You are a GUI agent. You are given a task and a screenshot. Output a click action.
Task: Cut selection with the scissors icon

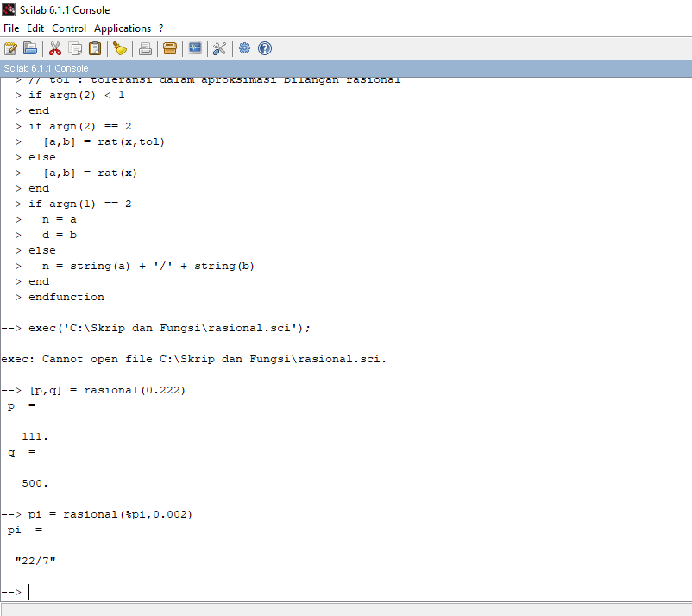coord(55,48)
